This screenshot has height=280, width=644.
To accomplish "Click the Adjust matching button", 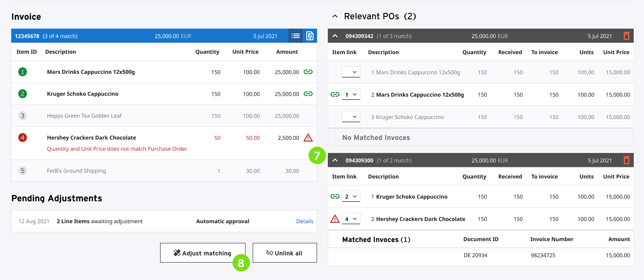I will coord(203,253).
